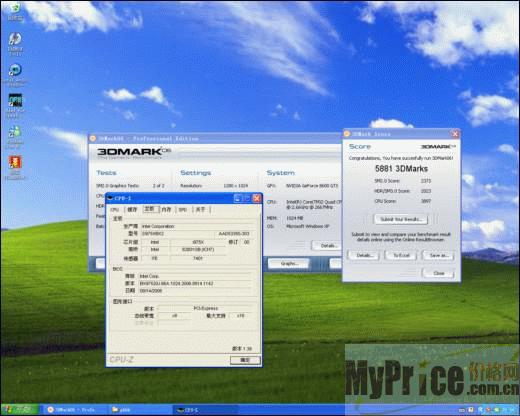The width and height of the screenshot is (520, 416).
Task: Switch to the CPU tab in CPU-Z
Action: (114, 210)
